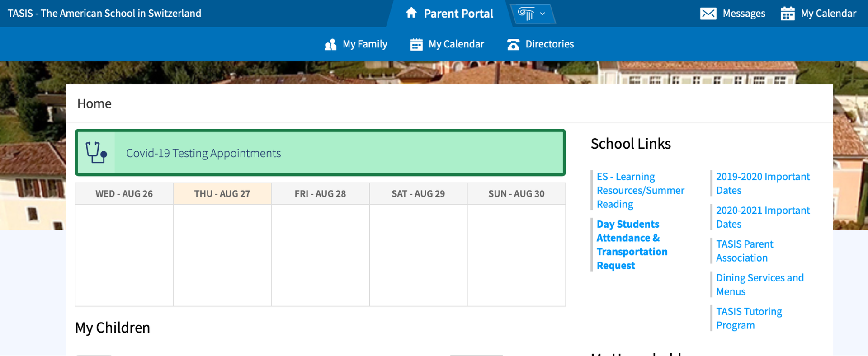The image size is (868, 356).
Task: Select the Parent Portal tab
Action: pos(449,14)
